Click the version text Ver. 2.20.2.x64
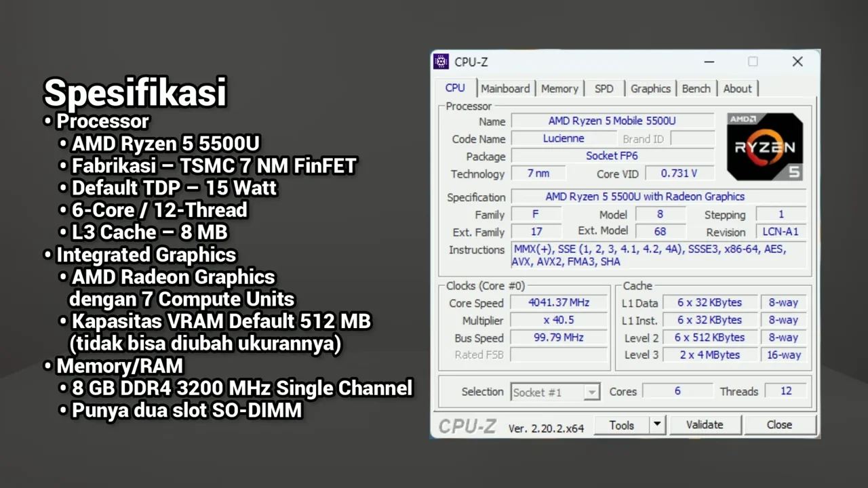 (546, 428)
